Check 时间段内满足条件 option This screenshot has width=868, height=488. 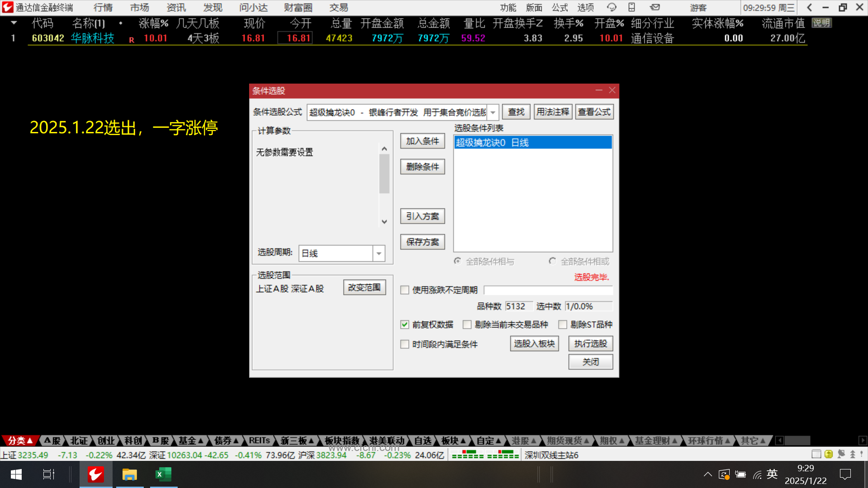[405, 344]
